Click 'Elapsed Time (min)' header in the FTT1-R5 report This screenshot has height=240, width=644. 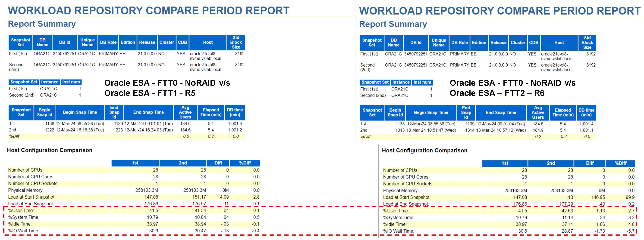pos(211,112)
